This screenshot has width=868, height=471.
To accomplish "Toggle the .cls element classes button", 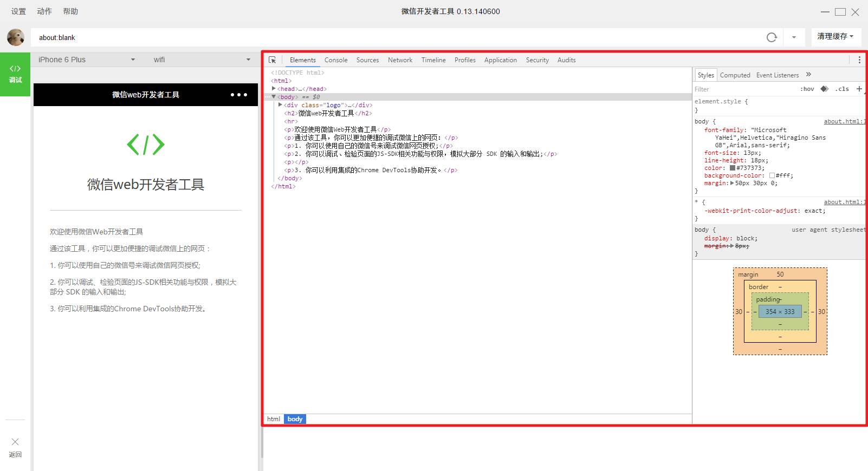I will (842, 89).
